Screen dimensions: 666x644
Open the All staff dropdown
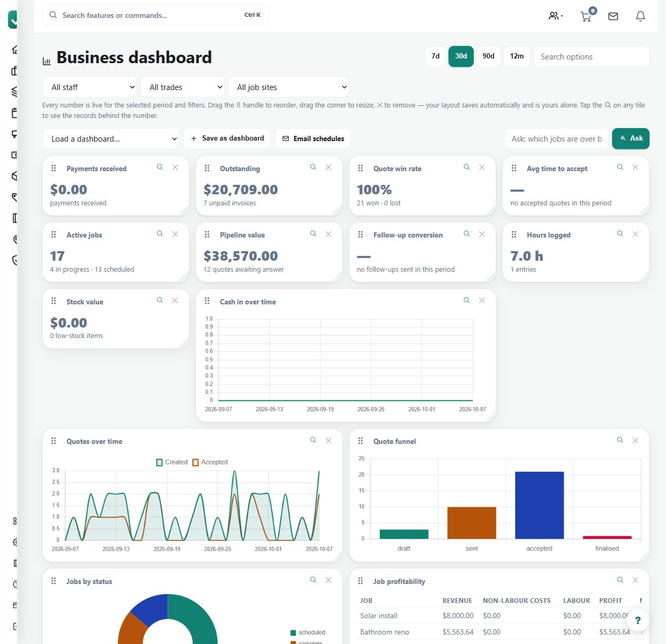tap(90, 87)
